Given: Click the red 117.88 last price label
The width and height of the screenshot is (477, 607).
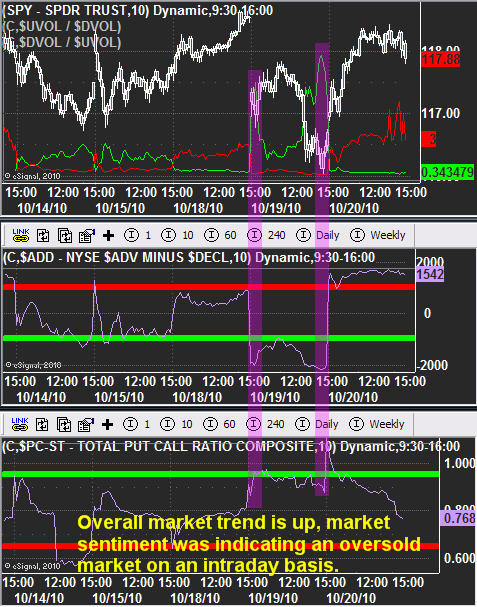Looking at the screenshot, I should tap(441, 59).
